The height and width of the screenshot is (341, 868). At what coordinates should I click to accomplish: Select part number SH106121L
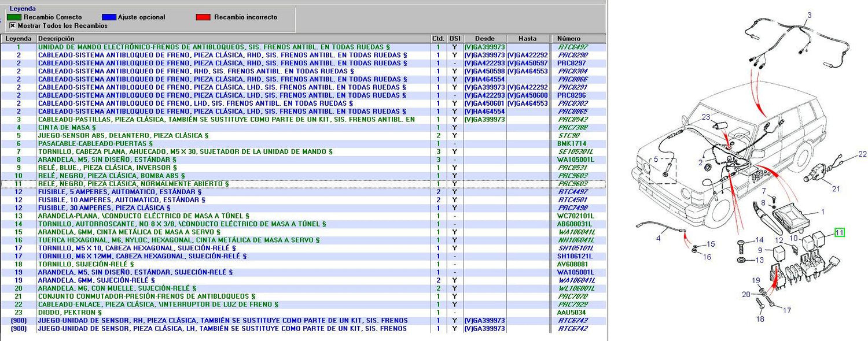[x=575, y=256]
